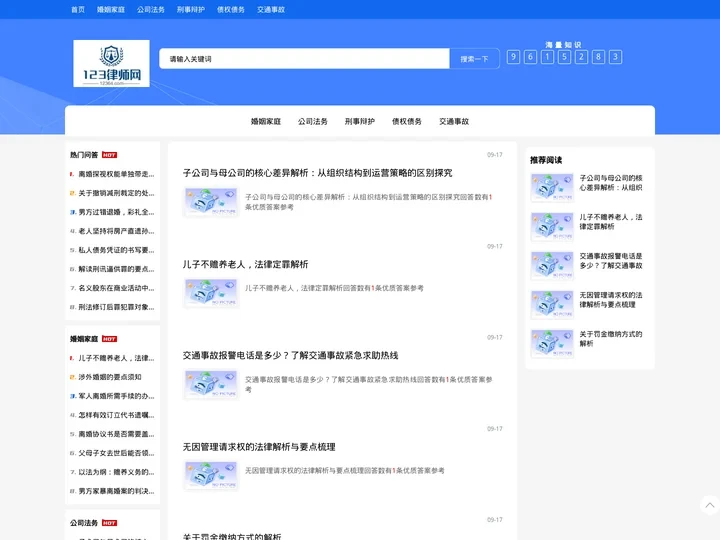Focus the 请输入关键词 search field
This screenshot has width=720, height=540.
point(304,59)
